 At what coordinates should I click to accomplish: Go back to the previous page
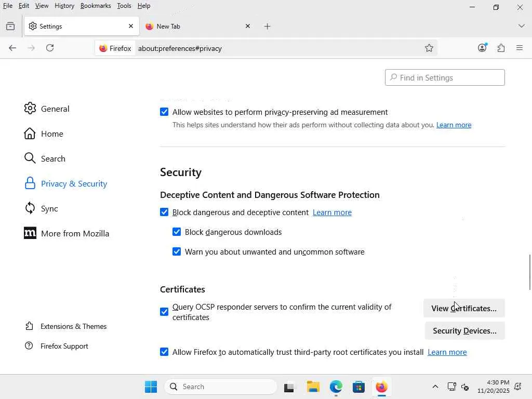(12, 48)
